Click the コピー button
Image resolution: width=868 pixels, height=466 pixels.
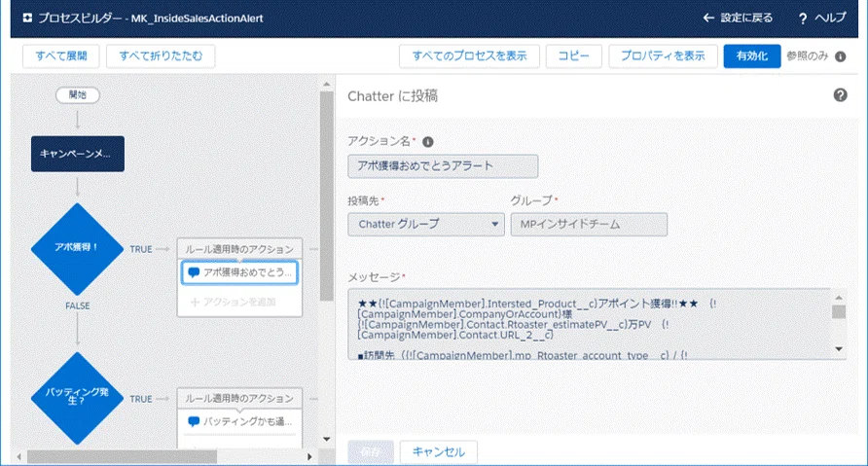pyautogui.click(x=573, y=55)
